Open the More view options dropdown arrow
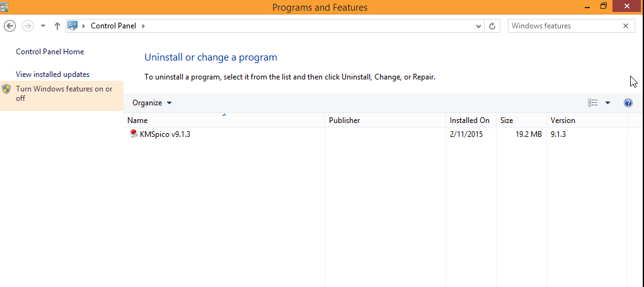The image size is (644, 287). pyautogui.click(x=608, y=103)
